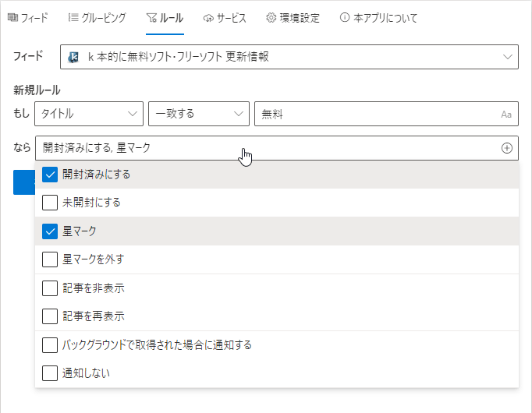Click the 環境設定 gear icon
Viewport: 532px width, 413px height.
click(271, 18)
